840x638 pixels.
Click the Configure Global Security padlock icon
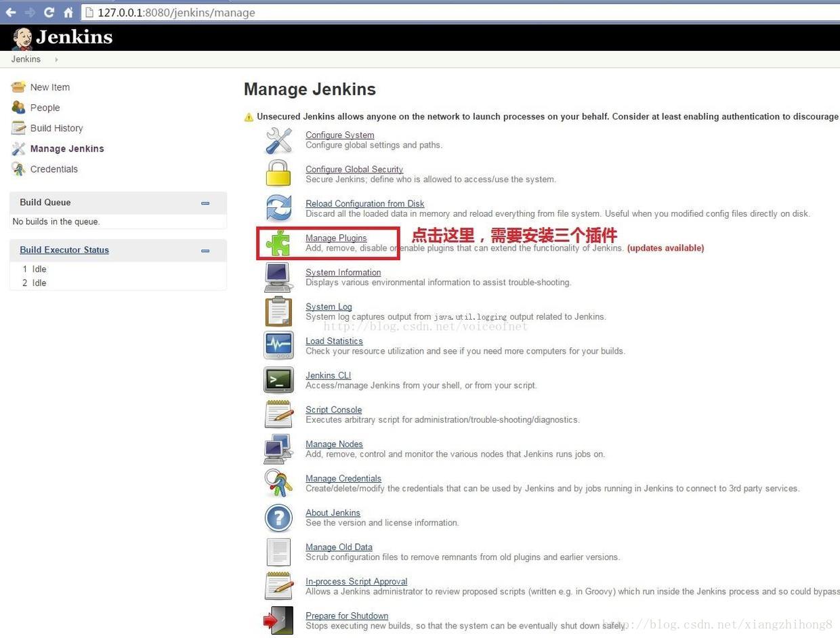(278, 174)
